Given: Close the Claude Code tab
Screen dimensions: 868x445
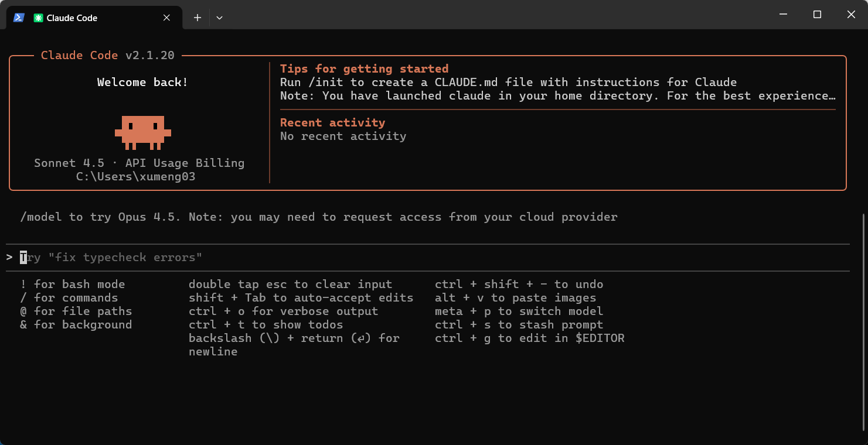Looking at the screenshot, I should (x=166, y=18).
